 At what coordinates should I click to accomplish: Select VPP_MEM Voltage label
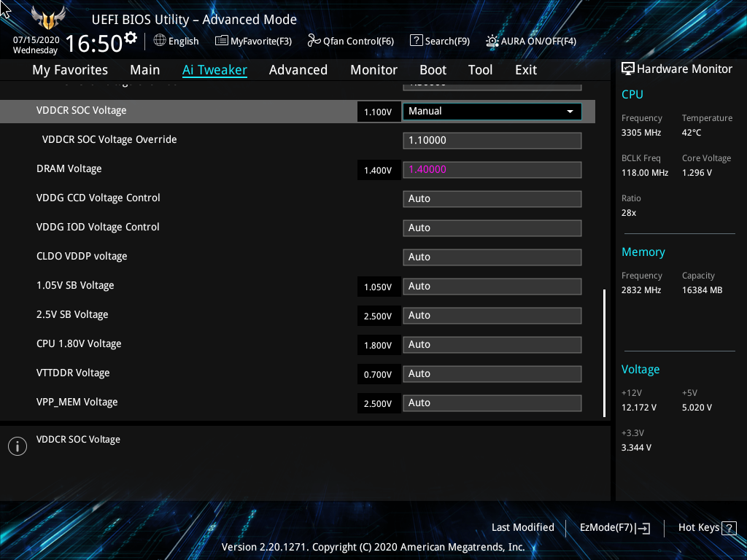[x=77, y=402]
